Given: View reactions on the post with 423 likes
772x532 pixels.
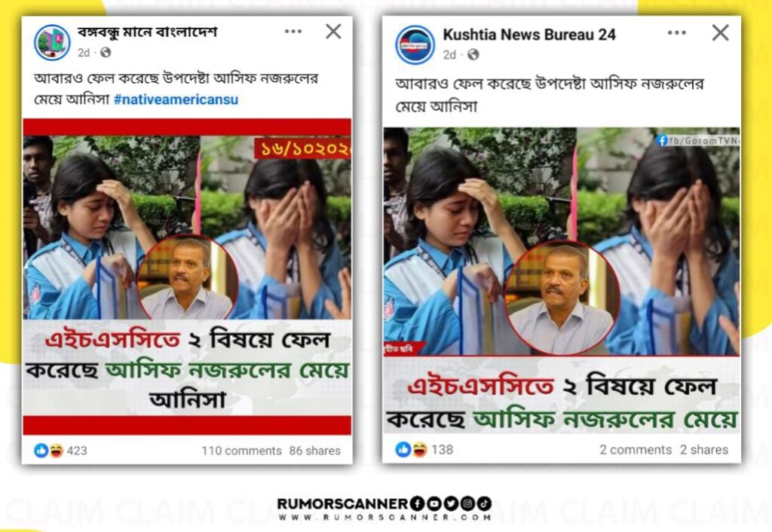Looking at the screenshot, I should coord(60,451).
